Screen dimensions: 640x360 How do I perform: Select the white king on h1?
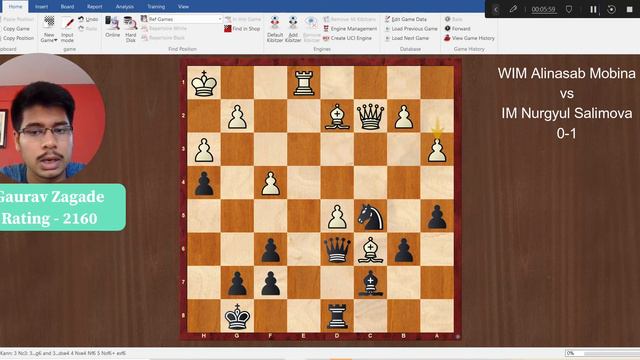tap(204, 83)
